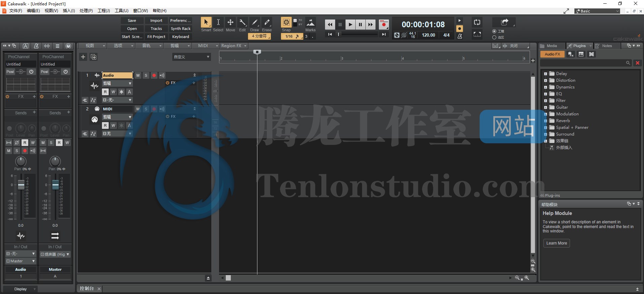Click the Learn More button
644x294 pixels.
tap(557, 243)
